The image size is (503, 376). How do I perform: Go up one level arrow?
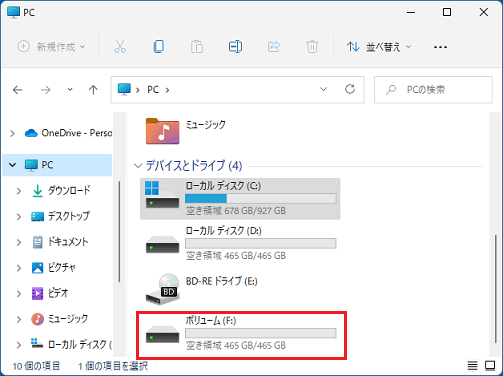tap(93, 90)
